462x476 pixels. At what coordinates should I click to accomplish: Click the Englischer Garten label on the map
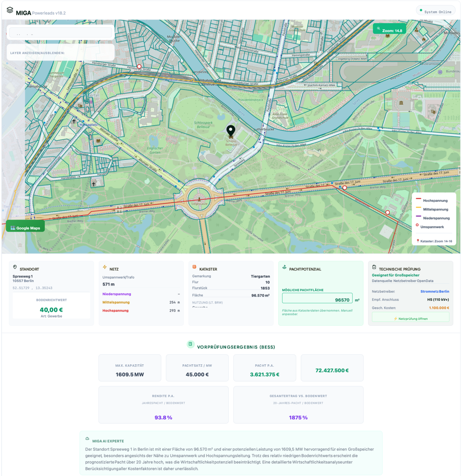155,150
